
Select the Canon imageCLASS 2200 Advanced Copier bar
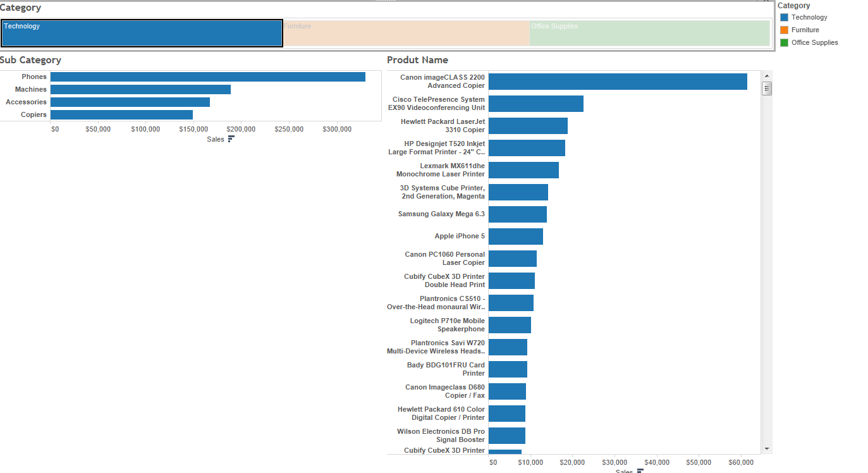[x=618, y=82]
